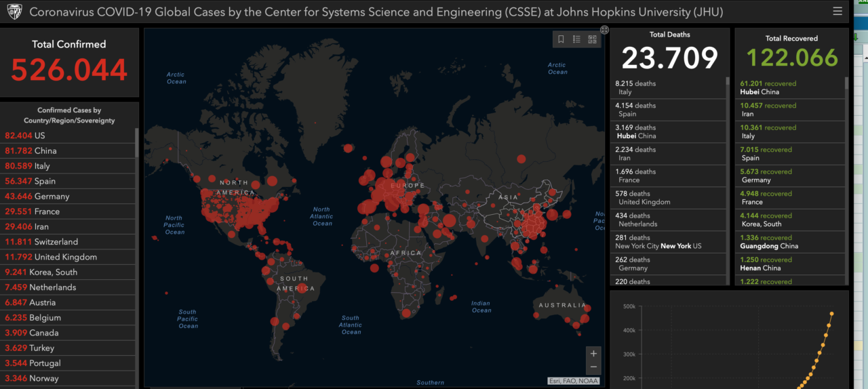Select France with 29.551 confirmed cases

pos(68,211)
